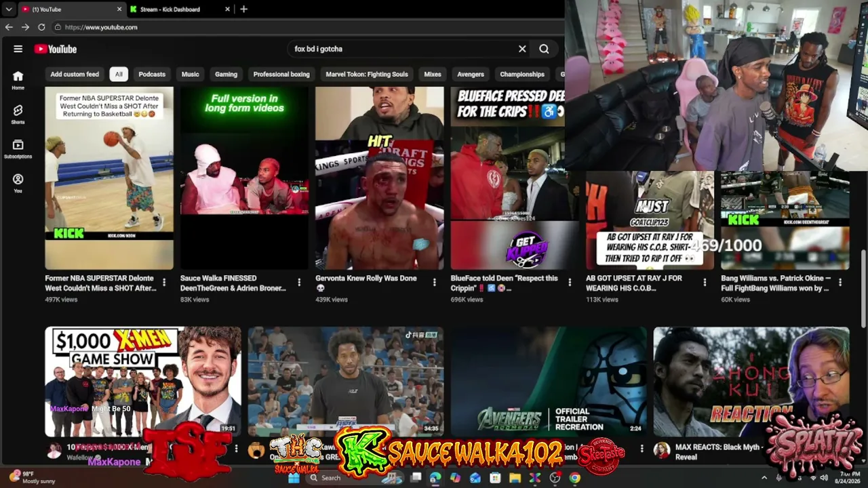Run search with the magnifier button
The image size is (868, 488).
coord(544,49)
